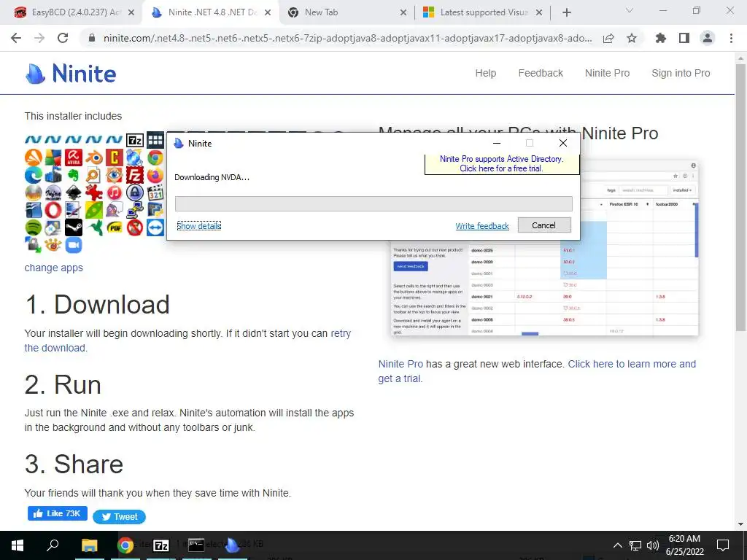
Task: Click the Sumatra PDF icon
Action: click(x=115, y=227)
